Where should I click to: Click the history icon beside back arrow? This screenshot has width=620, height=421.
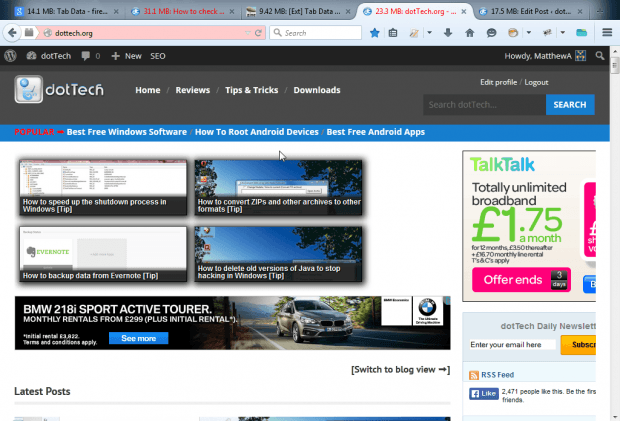pyautogui.click(x=29, y=33)
